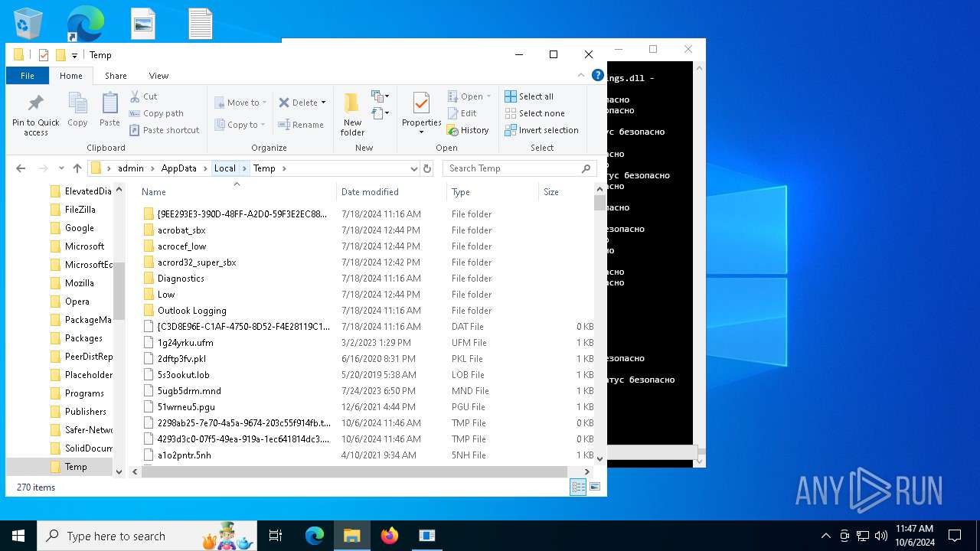Select the Outlook Logging folder
The width and height of the screenshot is (980, 551).
click(191, 311)
